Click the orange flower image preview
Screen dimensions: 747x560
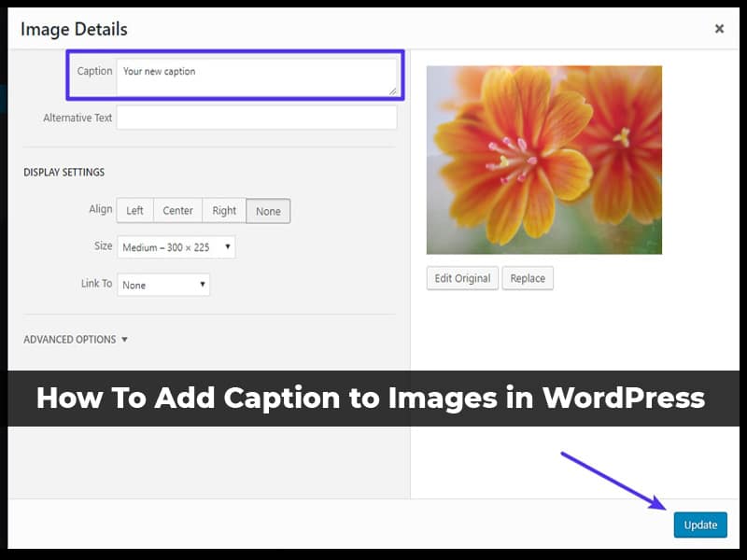[543, 160]
